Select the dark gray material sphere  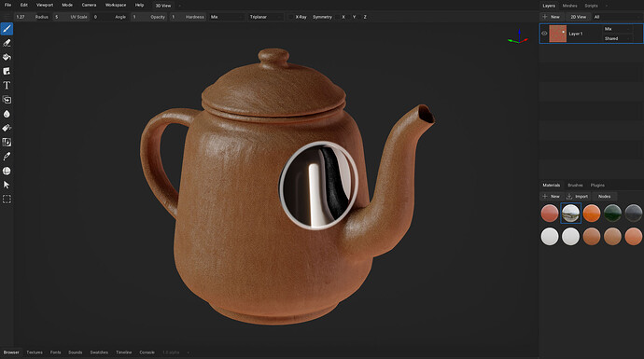pos(634,214)
